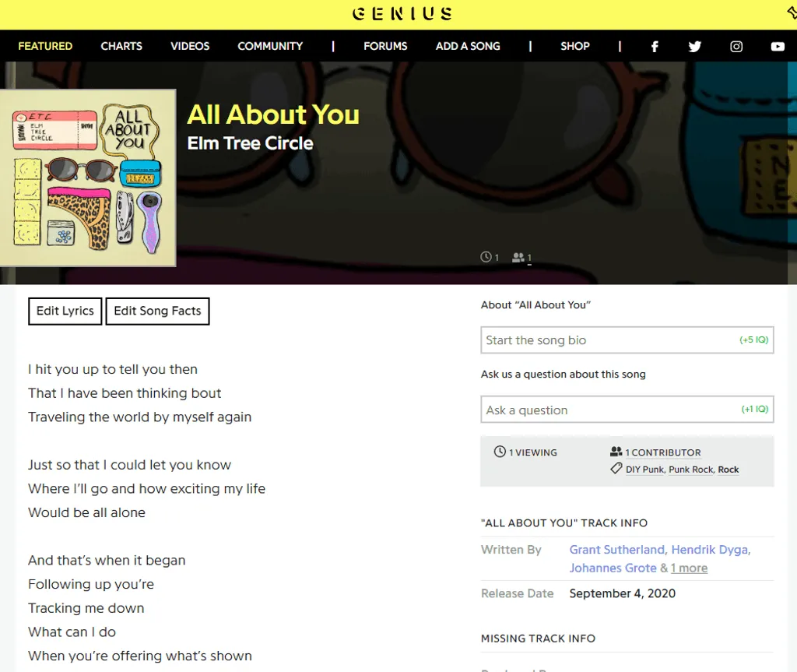Click the clock icon next to the pageview count
Image resolution: width=797 pixels, height=672 pixels.
pos(486,257)
